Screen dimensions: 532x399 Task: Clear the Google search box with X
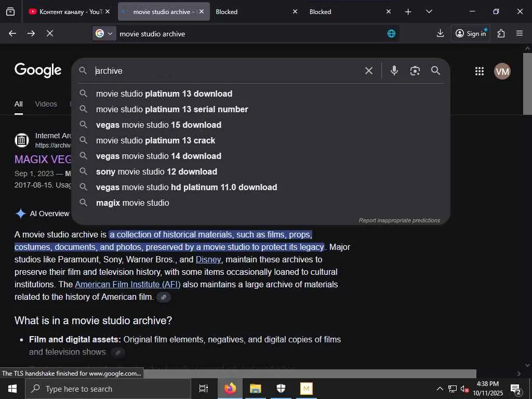click(369, 71)
